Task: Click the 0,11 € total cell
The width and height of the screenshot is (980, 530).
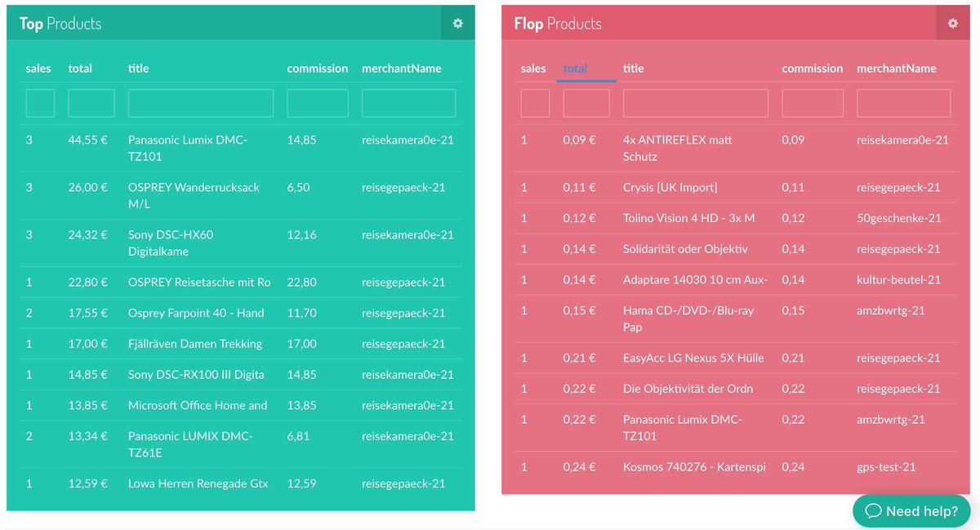Action: [x=579, y=187]
